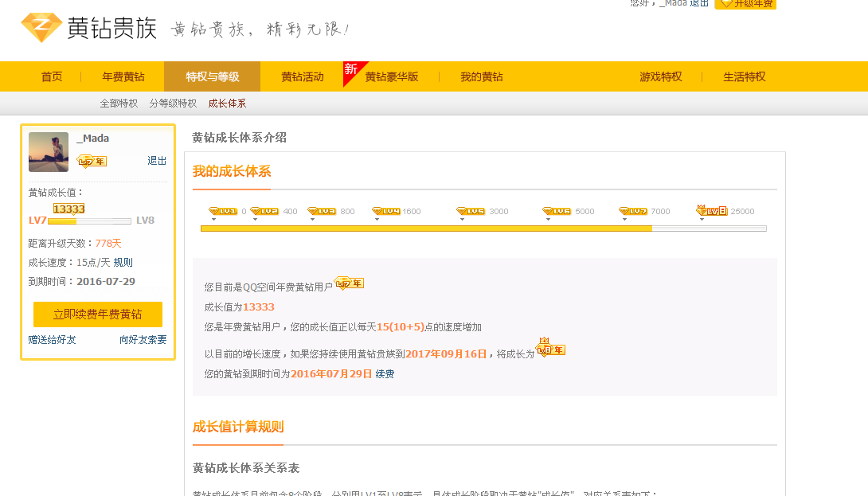
Task: Open the 生活特权 menu item
Action: [x=745, y=76]
